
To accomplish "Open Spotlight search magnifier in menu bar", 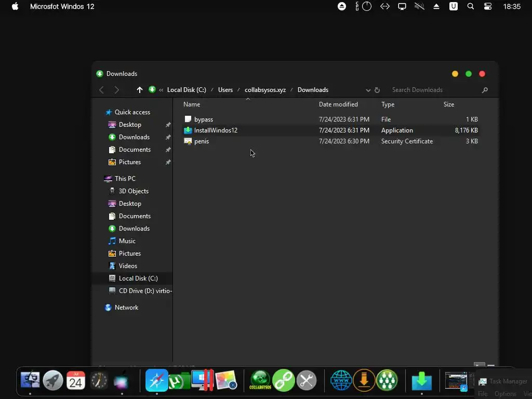I will click(470, 6).
